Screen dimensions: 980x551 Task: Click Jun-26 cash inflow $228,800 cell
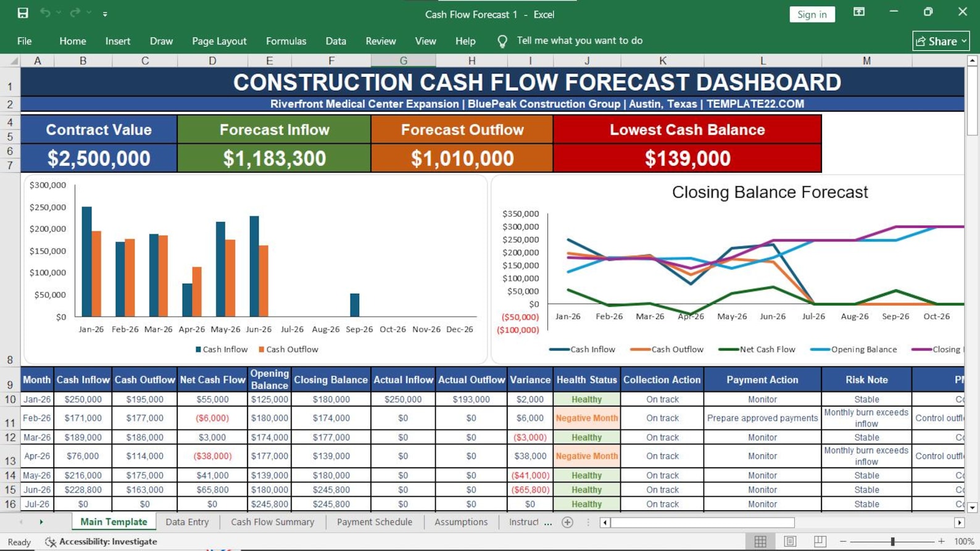pos(83,489)
